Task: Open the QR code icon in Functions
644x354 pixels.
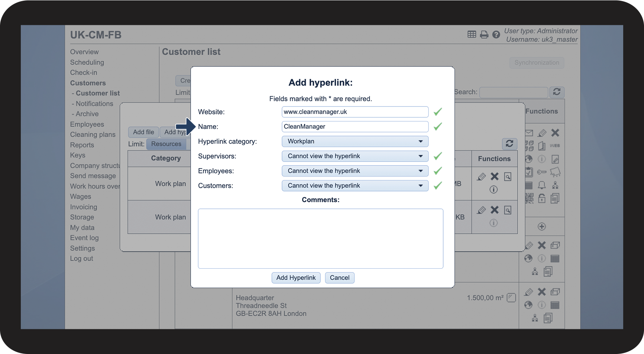Action: coord(529,198)
